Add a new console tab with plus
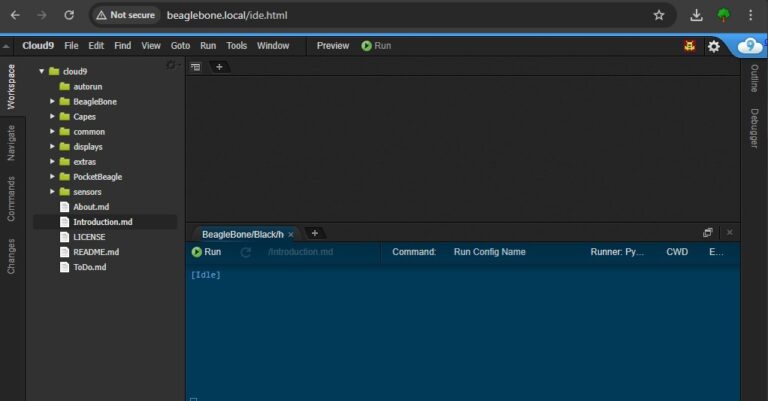This screenshot has width=768, height=401. (x=314, y=233)
